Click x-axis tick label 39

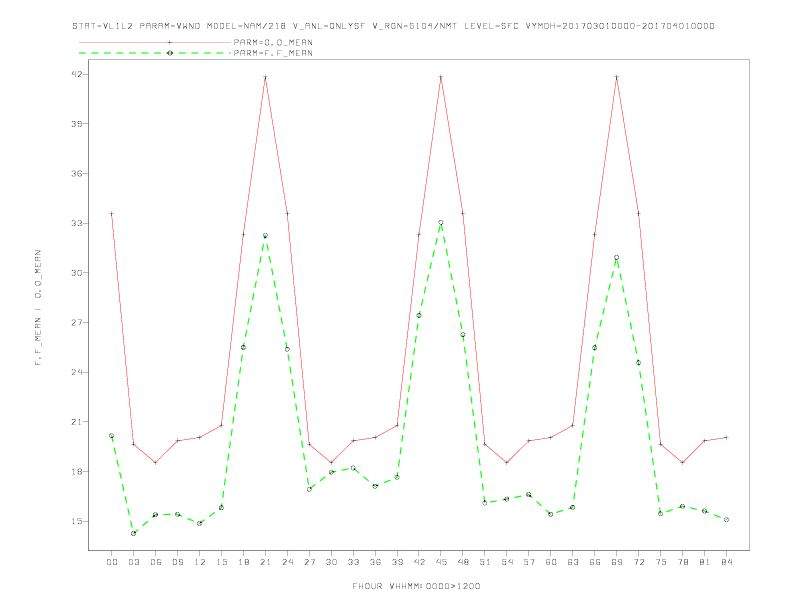[397, 562]
